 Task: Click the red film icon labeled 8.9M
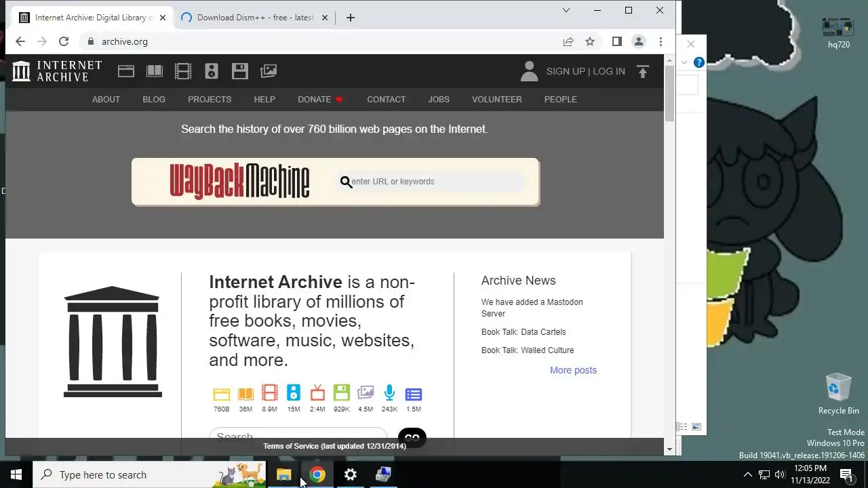click(x=269, y=393)
